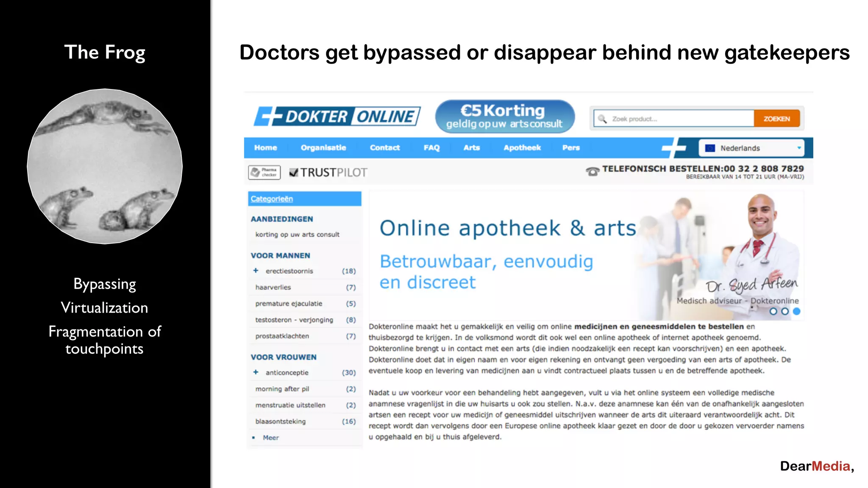Open the blaasontsteking category
This screenshot has width=868, height=488.
point(280,421)
